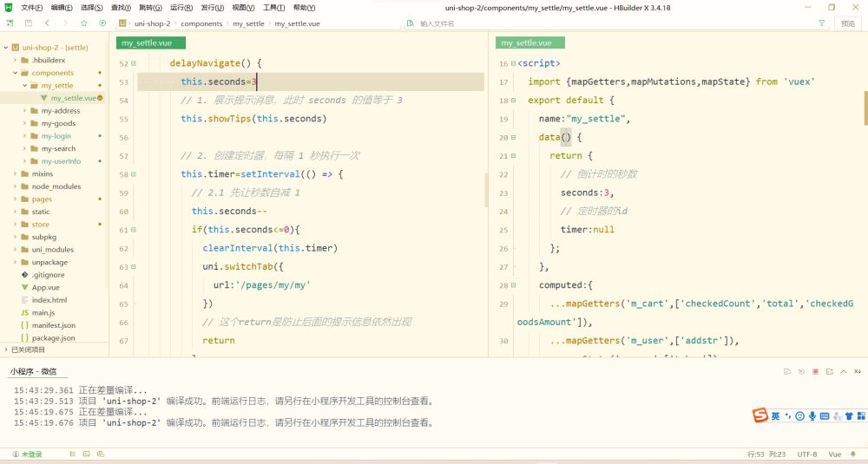This screenshot has height=464, width=868.
Task: Click the new file toolbar icon
Action: click(x=10, y=23)
